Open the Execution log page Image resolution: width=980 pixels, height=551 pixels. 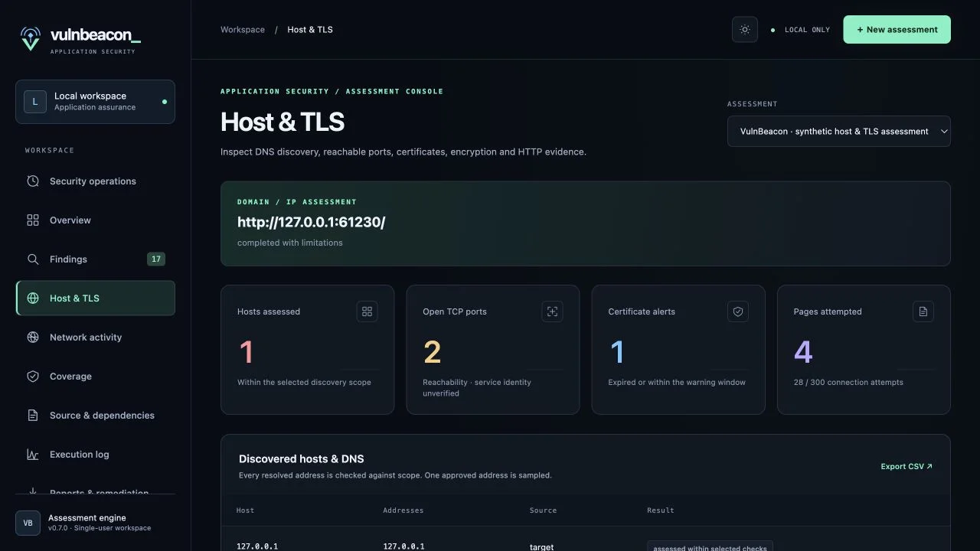coord(95,455)
